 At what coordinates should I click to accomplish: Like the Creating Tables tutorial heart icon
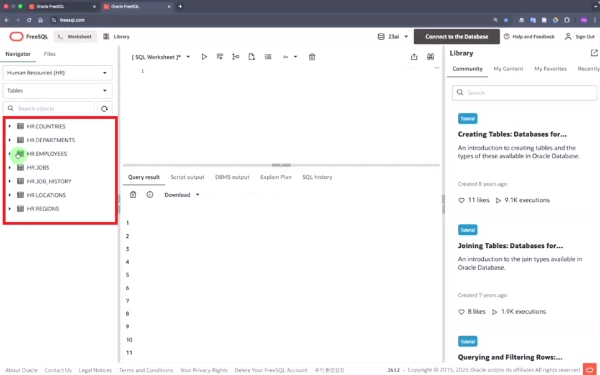[x=461, y=200]
